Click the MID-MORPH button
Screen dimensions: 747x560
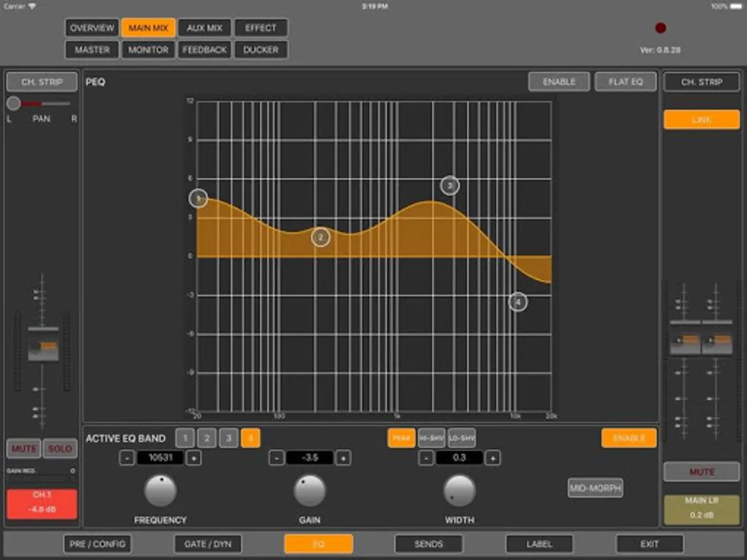(x=596, y=488)
